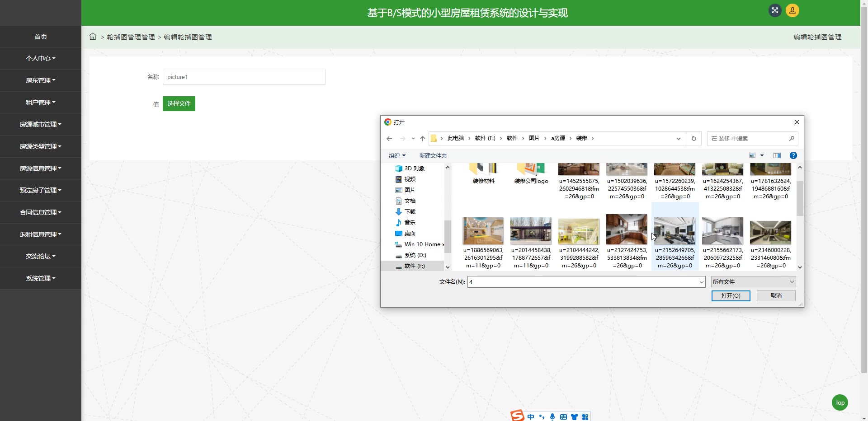Select 图片 folder in navigation tree
The image size is (868, 421).
click(406, 190)
